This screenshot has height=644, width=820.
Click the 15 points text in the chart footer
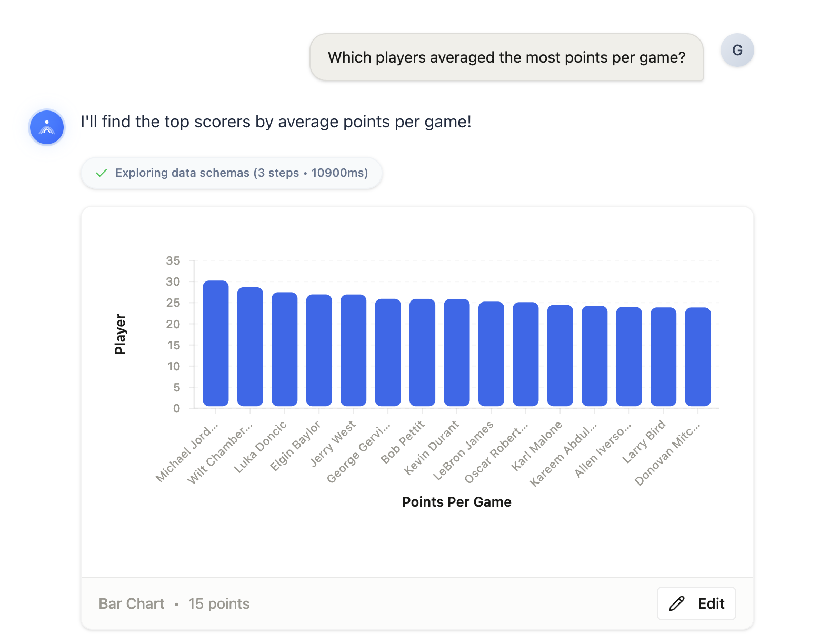(x=219, y=603)
